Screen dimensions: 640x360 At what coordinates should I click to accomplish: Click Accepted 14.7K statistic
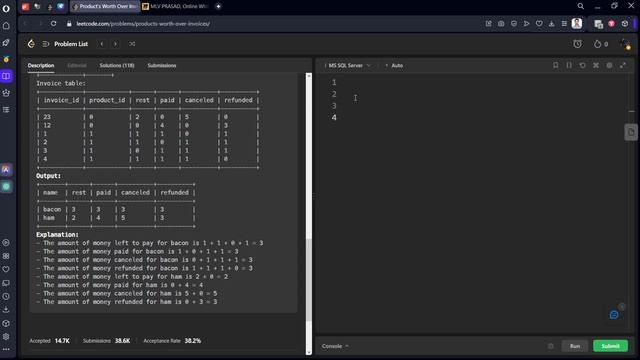click(x=49, y=341)
